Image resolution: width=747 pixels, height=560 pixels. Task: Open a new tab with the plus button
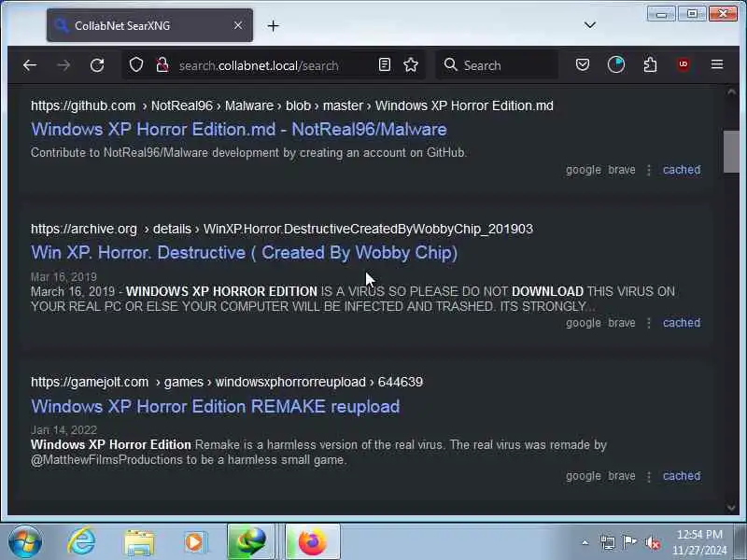click(x=273, y=26)
